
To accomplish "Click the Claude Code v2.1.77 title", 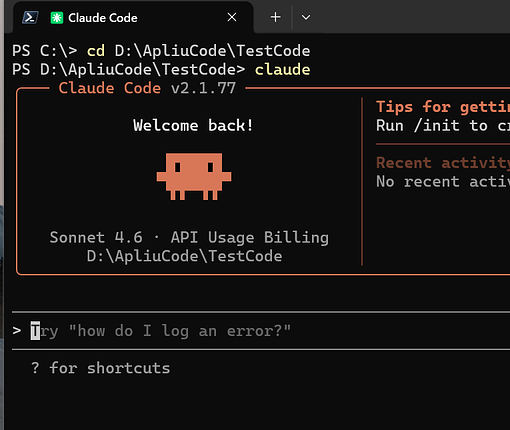I will pyautogui.click(x=147, y=88).
